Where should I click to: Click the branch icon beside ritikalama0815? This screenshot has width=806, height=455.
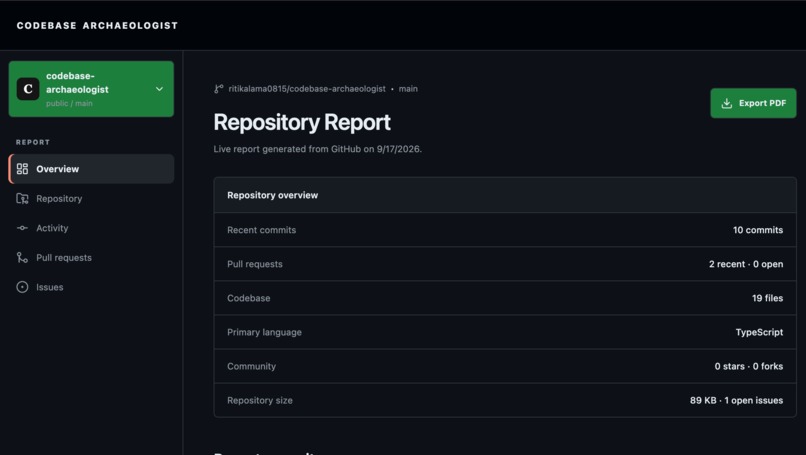(x=218, y=88)
